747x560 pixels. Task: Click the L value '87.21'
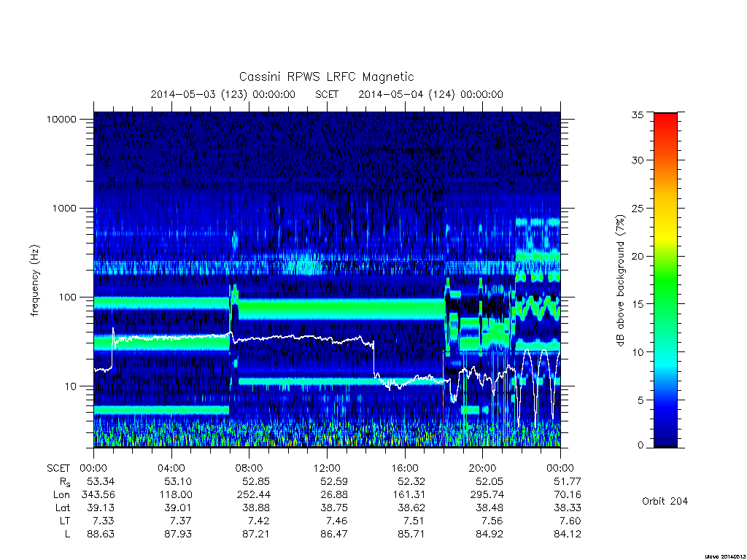[x=256, y=534]
